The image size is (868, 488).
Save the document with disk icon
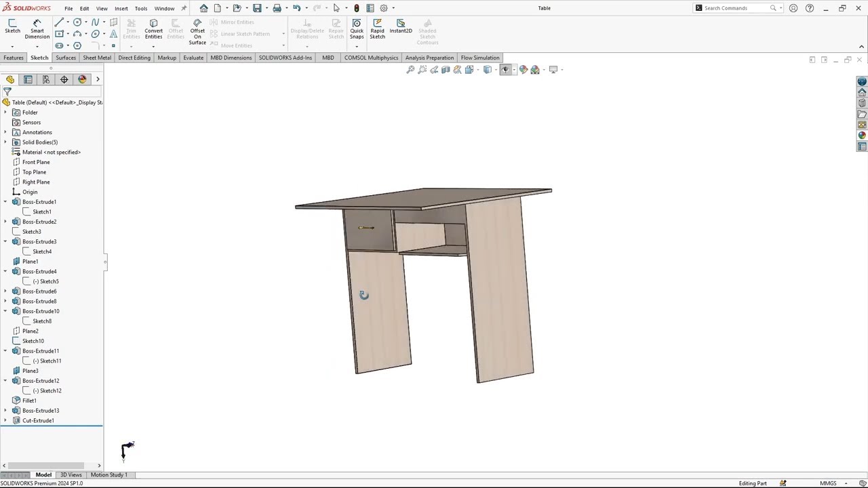(x=257, y=8)
